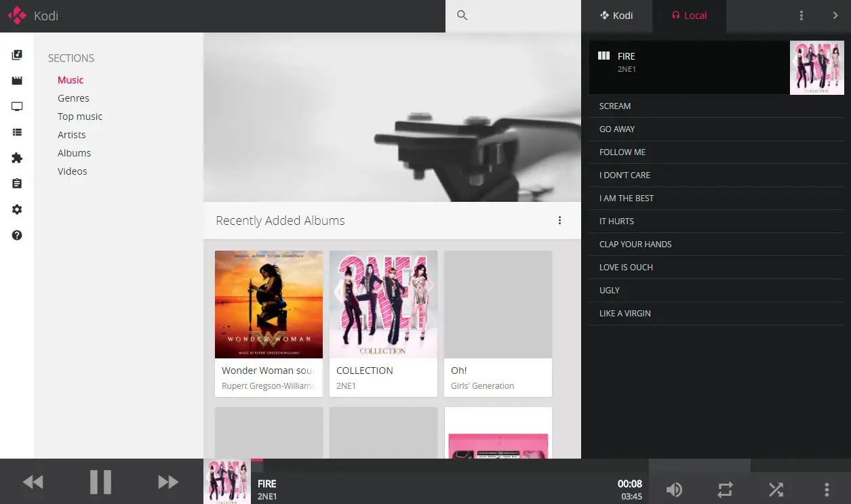Open the Settings gear icon

coord(17,209)
